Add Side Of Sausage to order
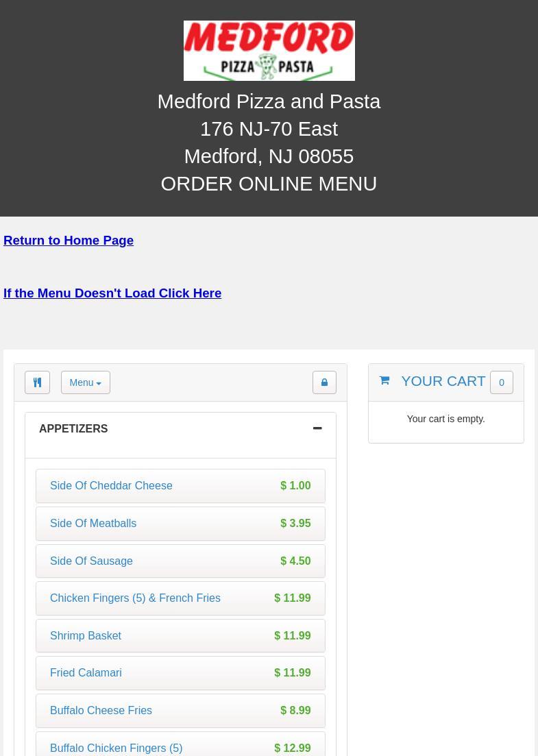Screen dimensions: 538x756 click(91, 561)
